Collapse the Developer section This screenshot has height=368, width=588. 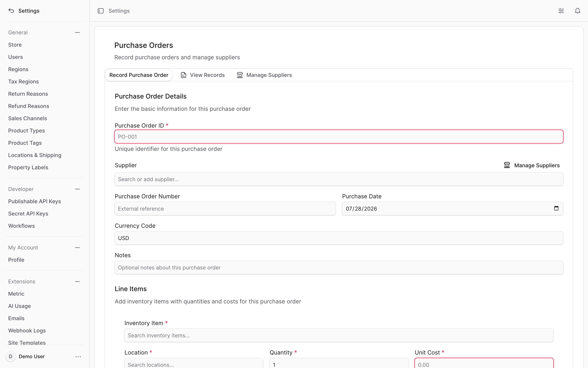(78, 189)
